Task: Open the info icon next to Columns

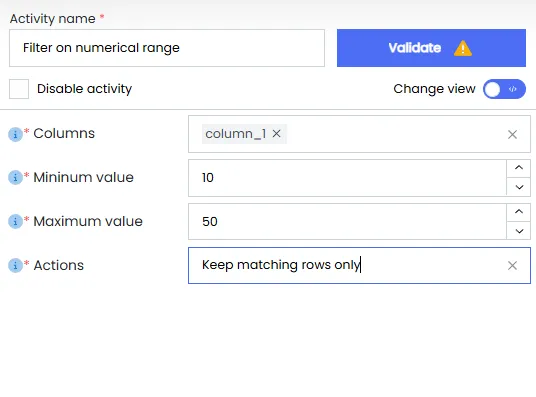Action: pos(15,134)
